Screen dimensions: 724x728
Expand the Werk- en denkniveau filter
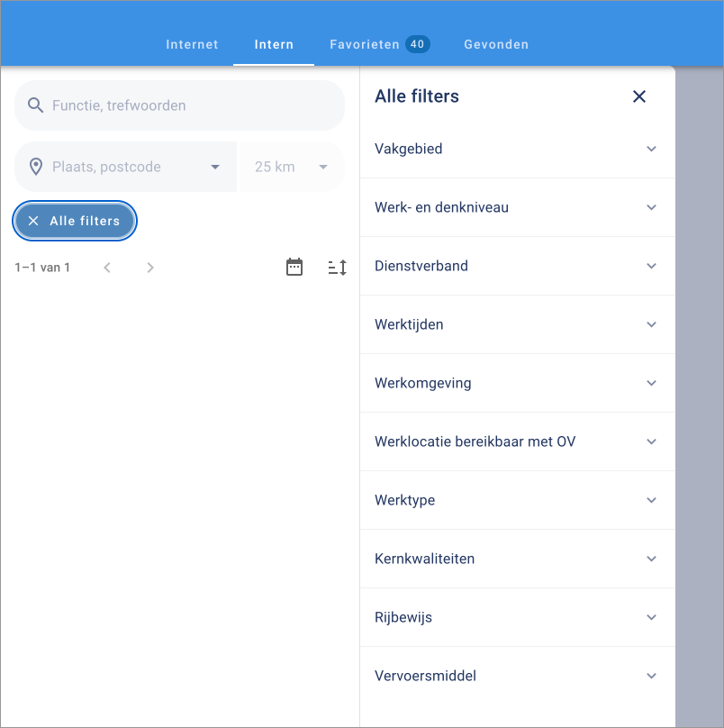[517, 207]
